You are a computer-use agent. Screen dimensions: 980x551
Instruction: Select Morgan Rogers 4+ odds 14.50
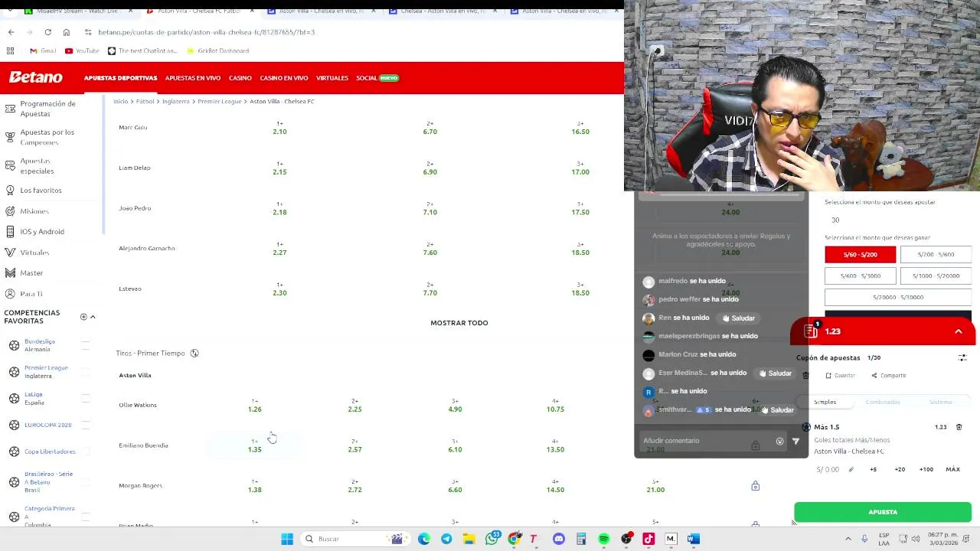[555, 486]
